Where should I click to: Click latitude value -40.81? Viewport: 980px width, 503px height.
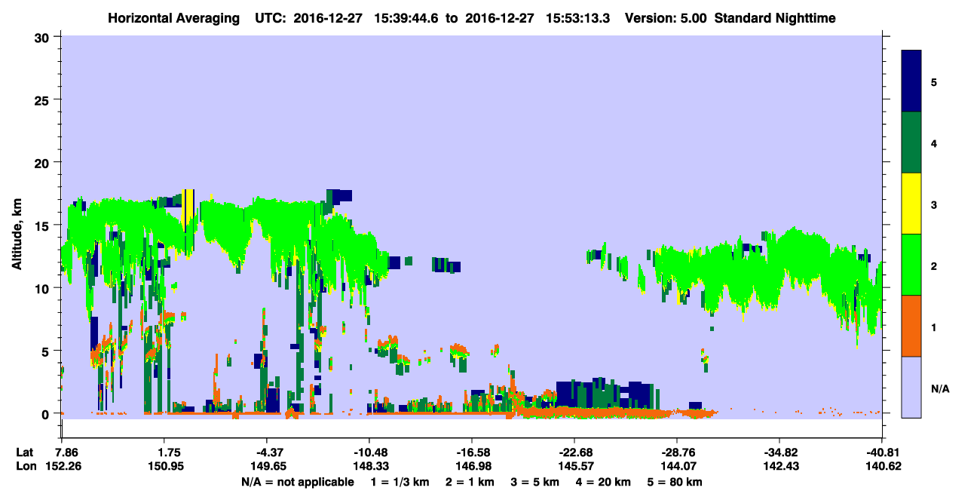coord(882,453)
